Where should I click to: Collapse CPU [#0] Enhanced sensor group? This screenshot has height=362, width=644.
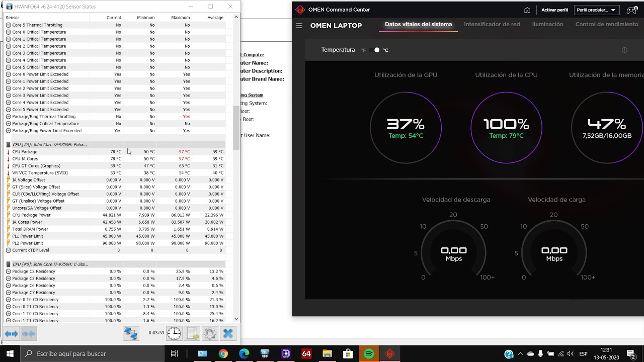click(x=8, y=145)
